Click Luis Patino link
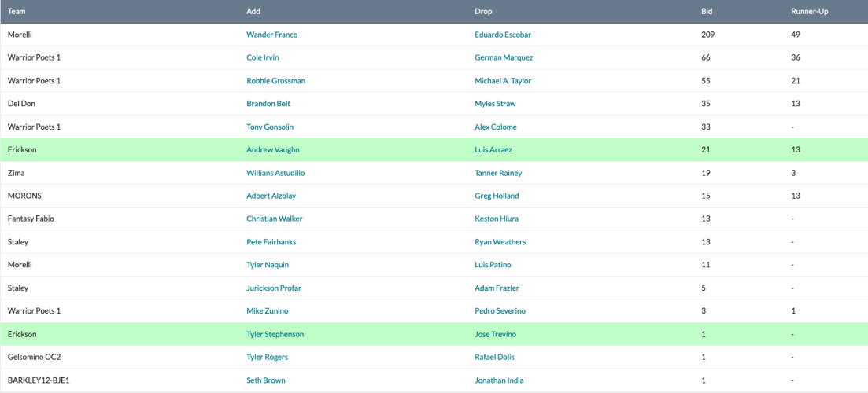 point(493,265)
